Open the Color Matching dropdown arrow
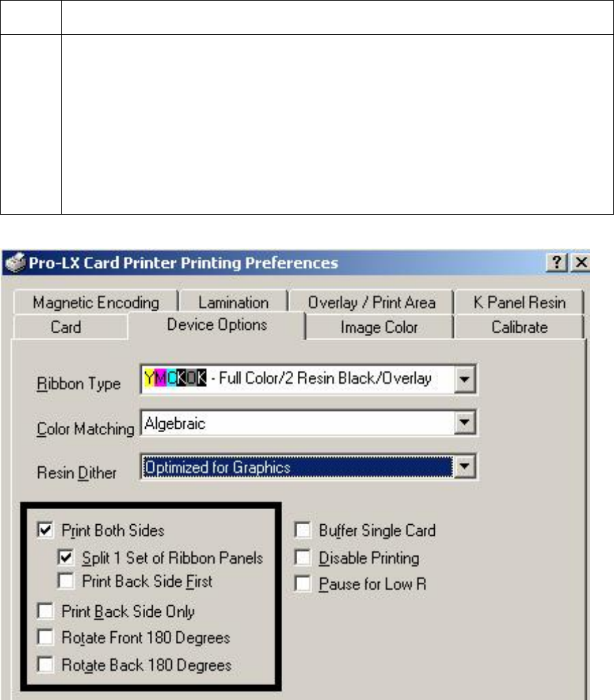 pos(463,424)
